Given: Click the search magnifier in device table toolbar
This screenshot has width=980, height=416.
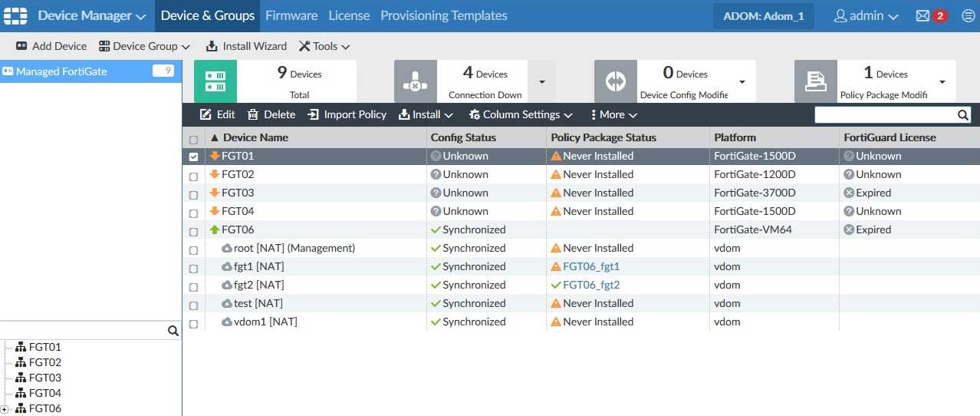Looking at the screenshot, I should pos(963,115).
